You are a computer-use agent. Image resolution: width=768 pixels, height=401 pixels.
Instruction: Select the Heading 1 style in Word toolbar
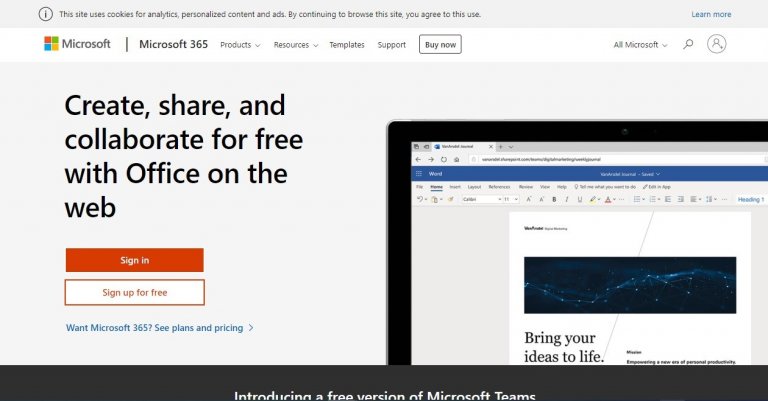click(751, 199)
